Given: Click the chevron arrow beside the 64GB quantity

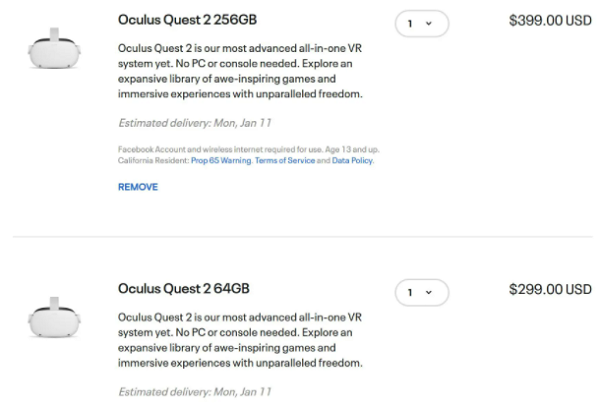Looking at the screenshot, I should point(429,293).
